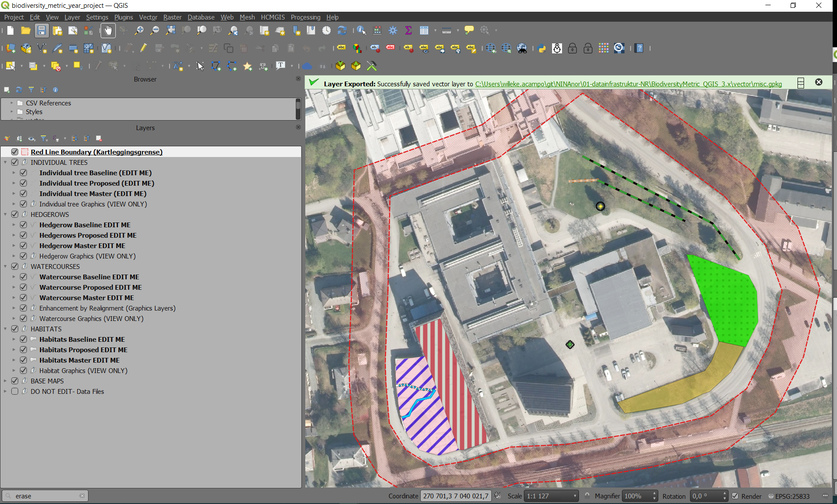
Task: Toggle the Render checkbox in status bar
Action: coord(736,496)
